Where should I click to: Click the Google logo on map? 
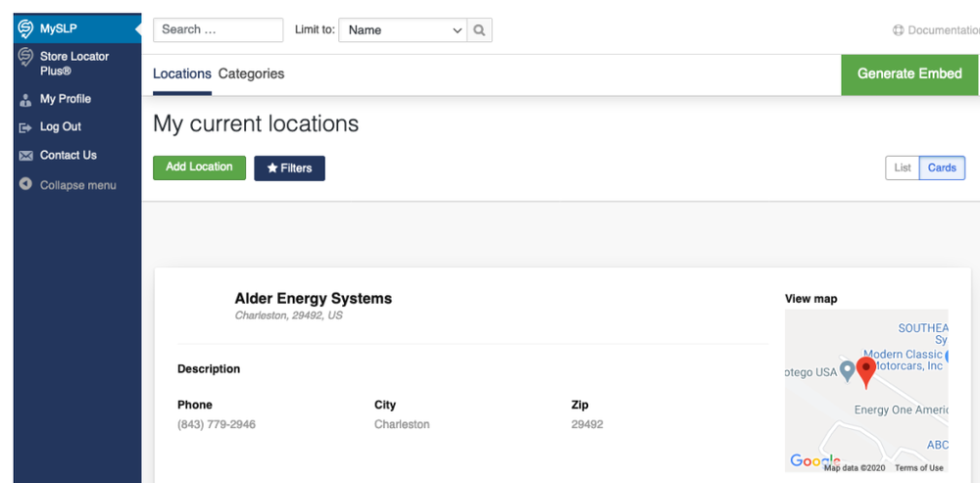(815, 461)
